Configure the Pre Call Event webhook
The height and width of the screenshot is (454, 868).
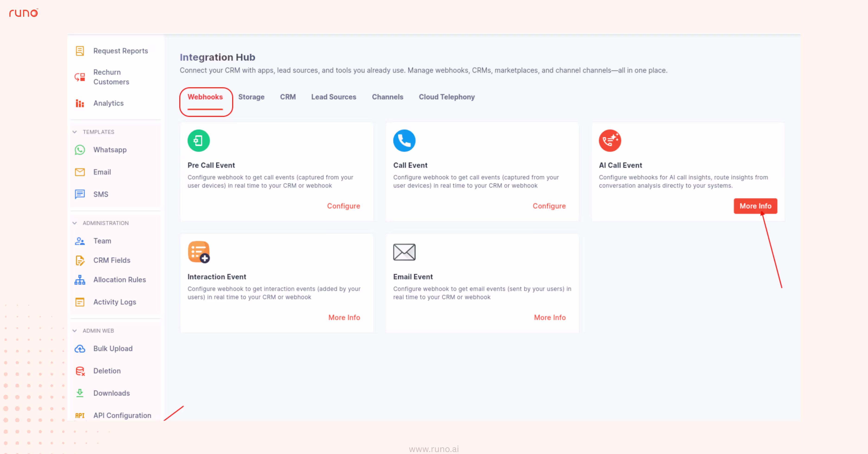343,206
